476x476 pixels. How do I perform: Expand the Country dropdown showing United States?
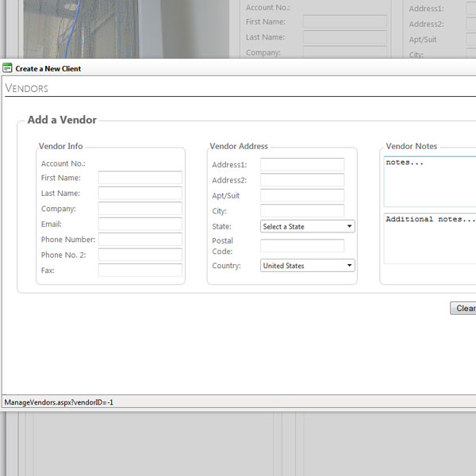[307, 266]
